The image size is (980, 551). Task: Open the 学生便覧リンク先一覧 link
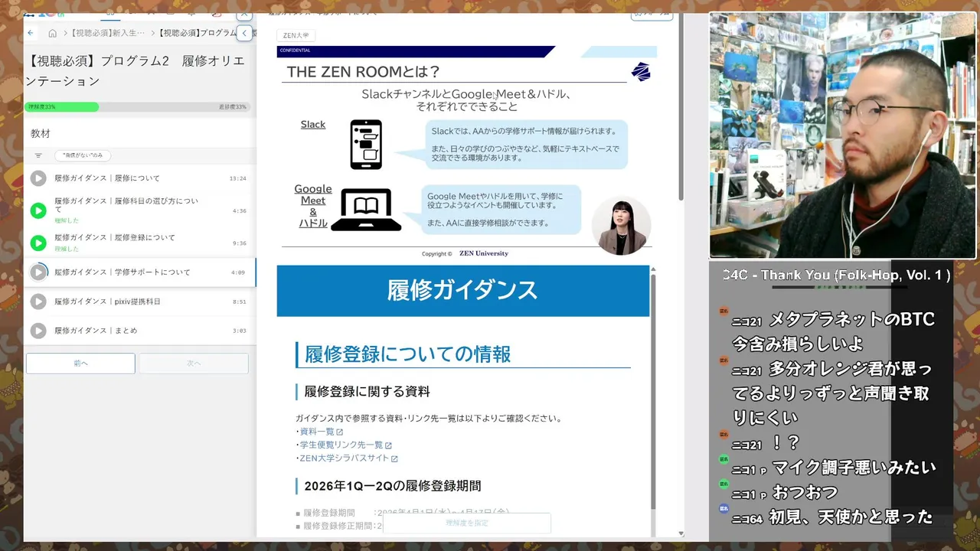[341, 445]
